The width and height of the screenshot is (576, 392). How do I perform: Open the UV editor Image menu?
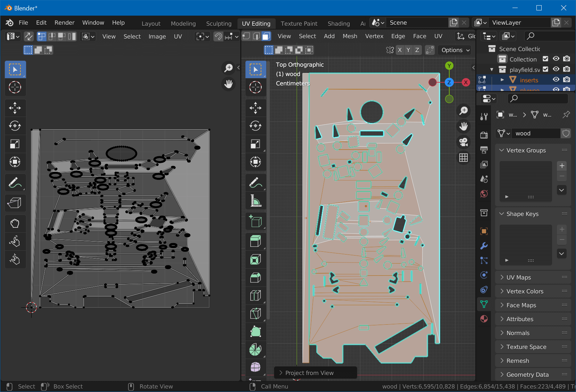point(157,36)
